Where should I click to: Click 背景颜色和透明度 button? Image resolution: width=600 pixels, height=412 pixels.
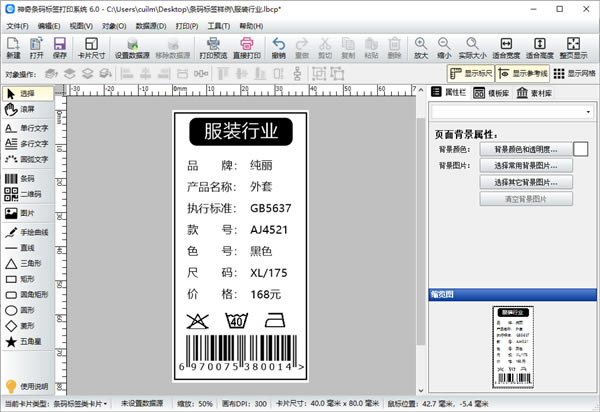coord(526,149)
